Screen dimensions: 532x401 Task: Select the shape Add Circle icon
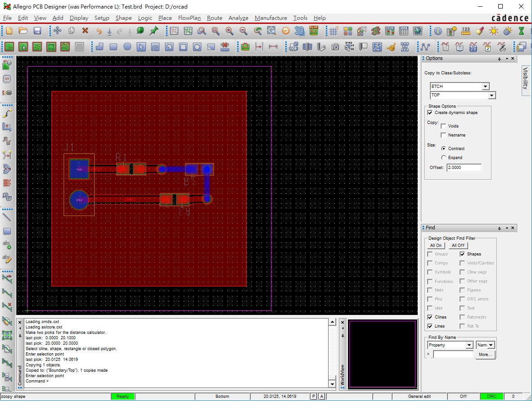pyautogui.click(x=127, y=47)
